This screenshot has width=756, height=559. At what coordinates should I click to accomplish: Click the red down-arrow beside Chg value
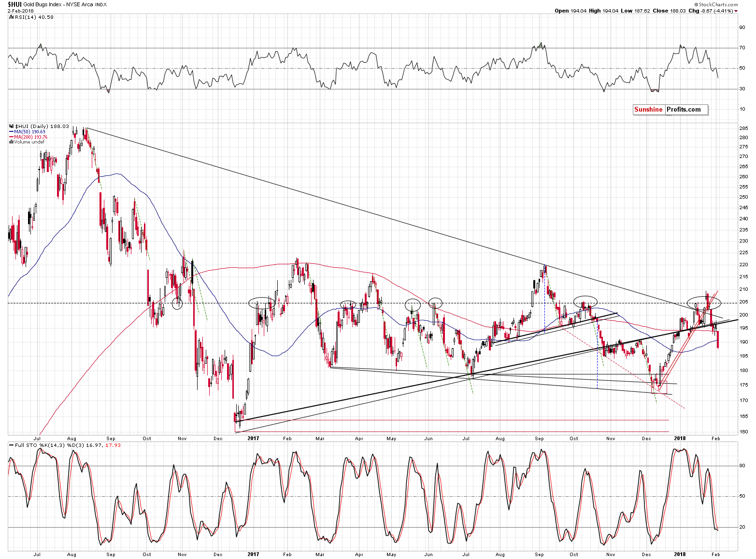pos(736,11)
